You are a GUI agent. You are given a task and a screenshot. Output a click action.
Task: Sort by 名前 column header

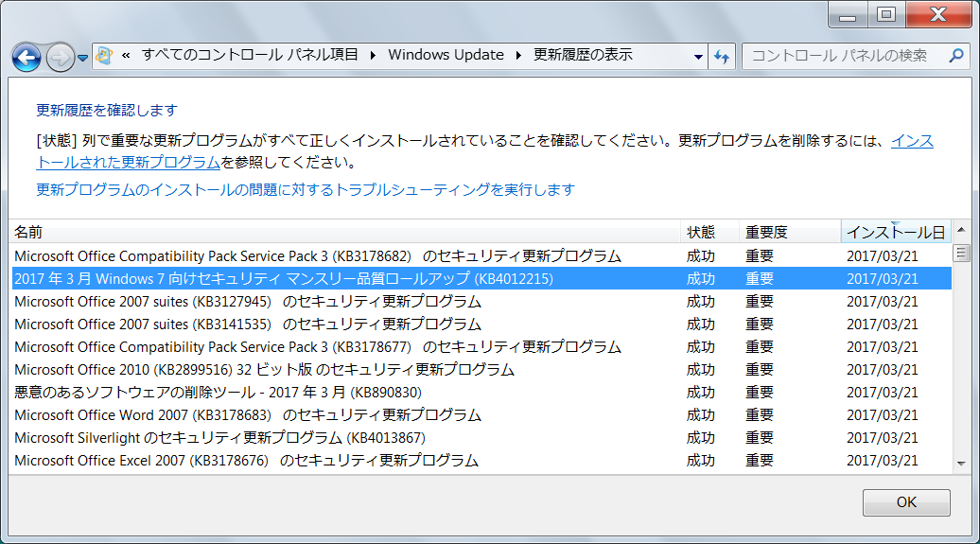(x=344, y=232)
